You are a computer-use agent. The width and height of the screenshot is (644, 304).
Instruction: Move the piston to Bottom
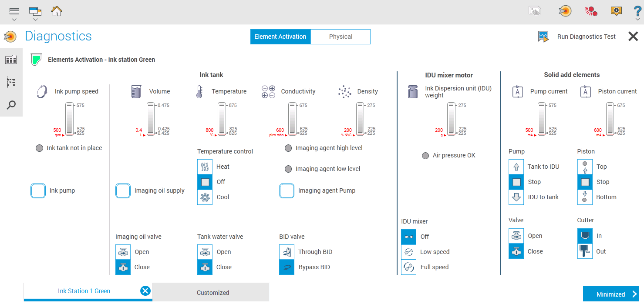pyautogui.click(x=585, y=197)
